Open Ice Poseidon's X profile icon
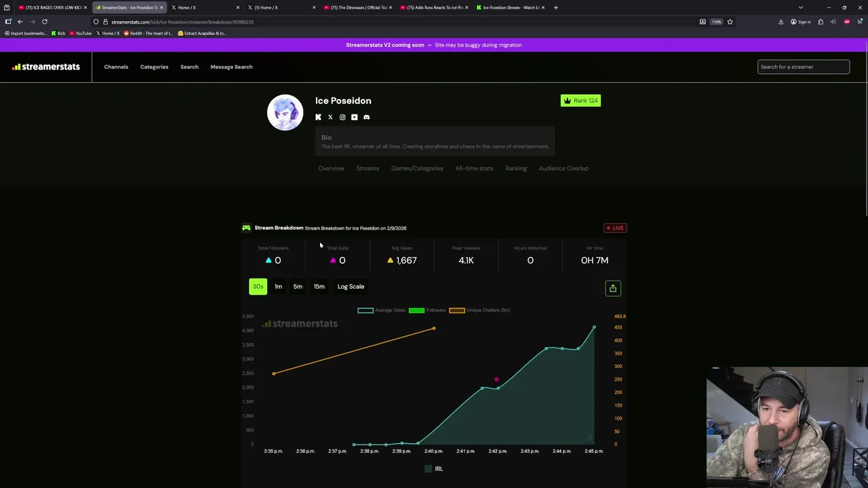 click(x=330, y=117)
